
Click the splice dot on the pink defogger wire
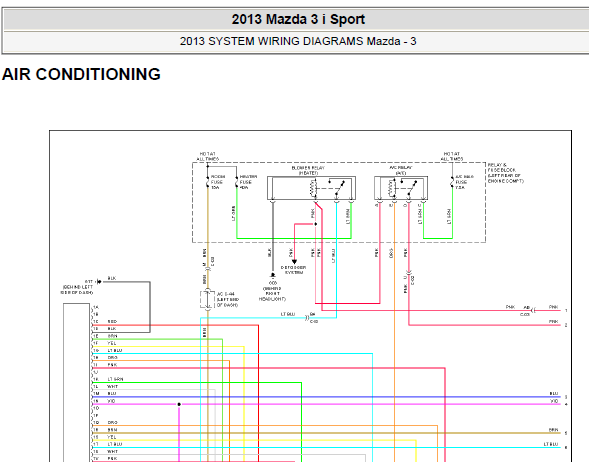(x=316, y=224)
